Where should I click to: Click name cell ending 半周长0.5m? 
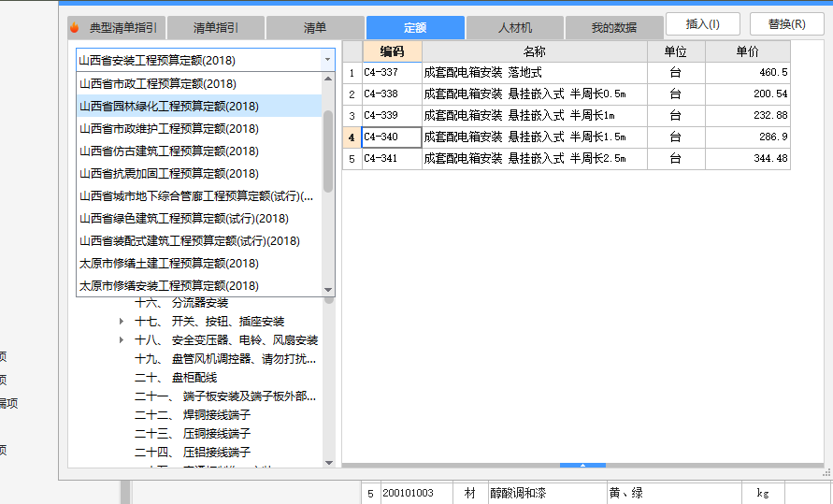pyautogui.click(x=535, y=94)
